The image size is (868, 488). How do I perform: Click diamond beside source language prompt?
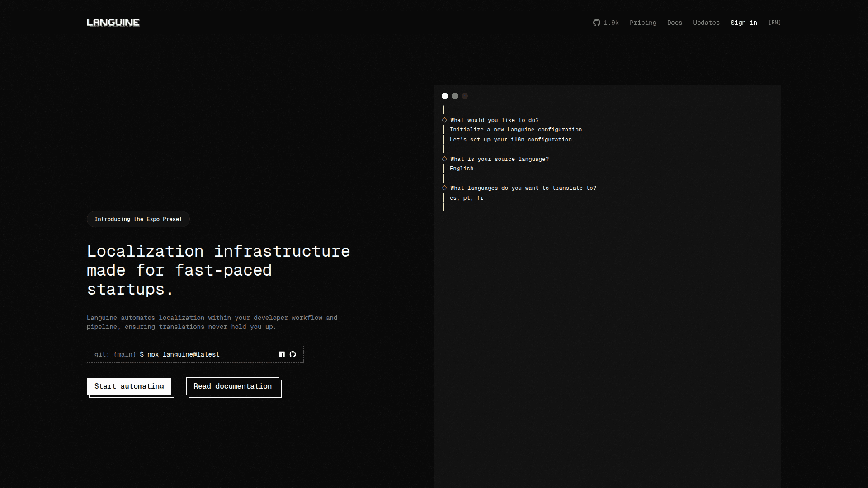[x=444, y=159]
